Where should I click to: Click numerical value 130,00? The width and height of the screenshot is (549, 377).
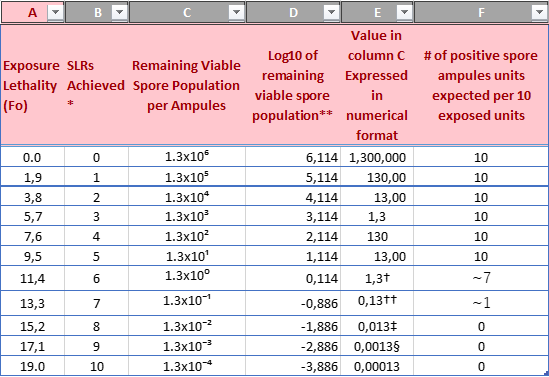[x=377, y=177]
